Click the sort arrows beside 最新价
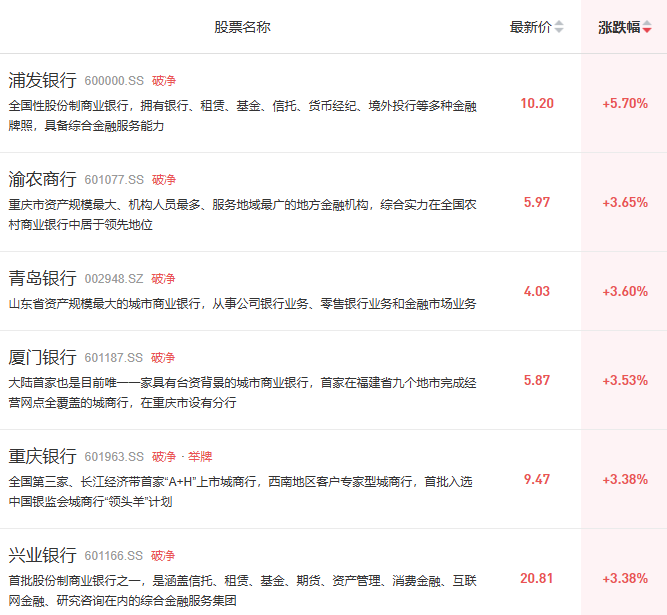Screen dimensions: 667x615 point(559,27)
